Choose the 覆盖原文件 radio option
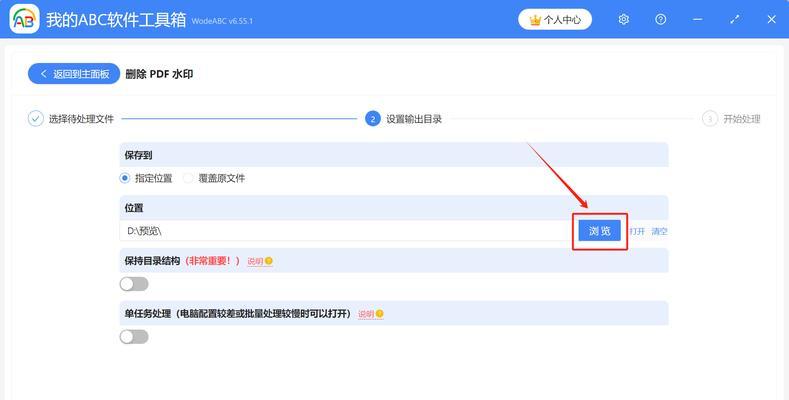Image resolution: width=789 pixels, height=400 pixels. 214,178
